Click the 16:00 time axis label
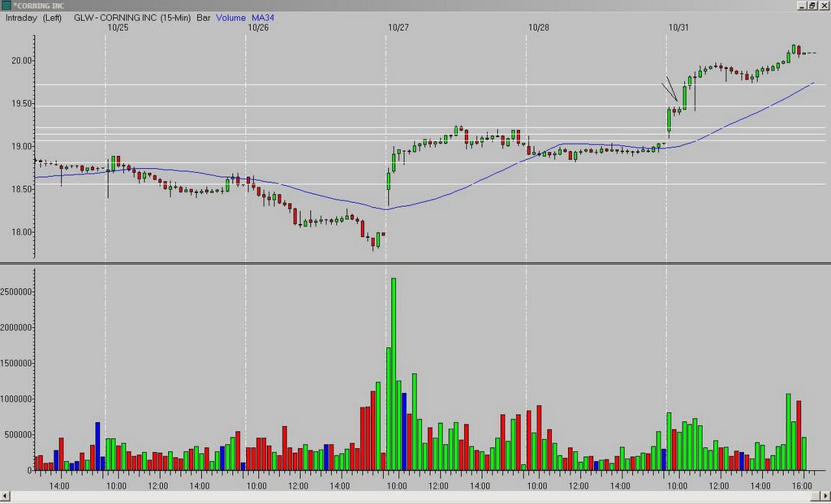The image size is (831, 504). pos(803,486)
